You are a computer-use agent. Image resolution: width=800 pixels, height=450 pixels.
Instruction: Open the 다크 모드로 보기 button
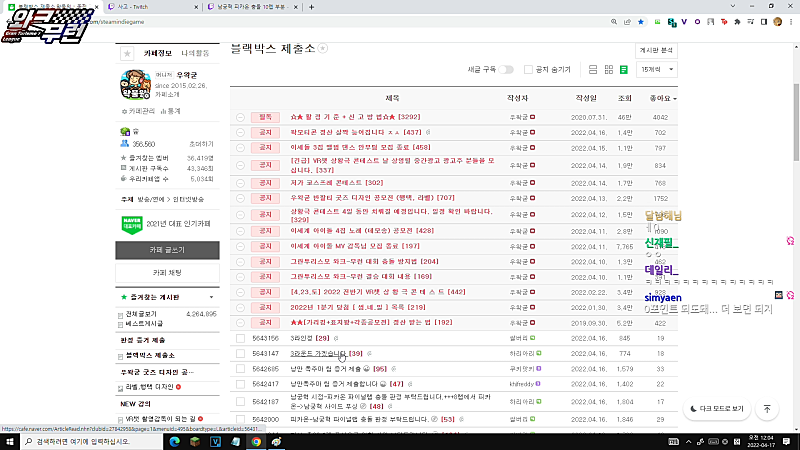[717, 409]
